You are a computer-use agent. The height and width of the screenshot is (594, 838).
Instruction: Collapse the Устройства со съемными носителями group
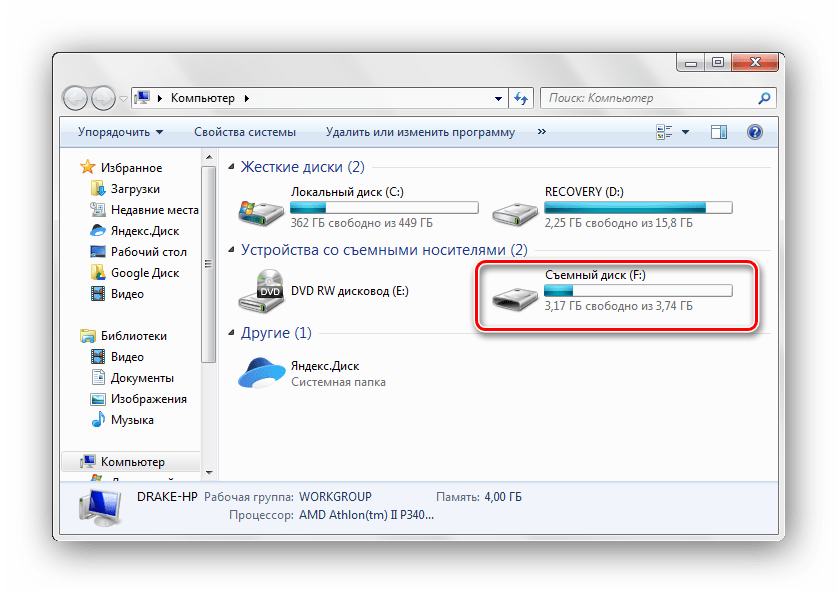click(231, 250)
